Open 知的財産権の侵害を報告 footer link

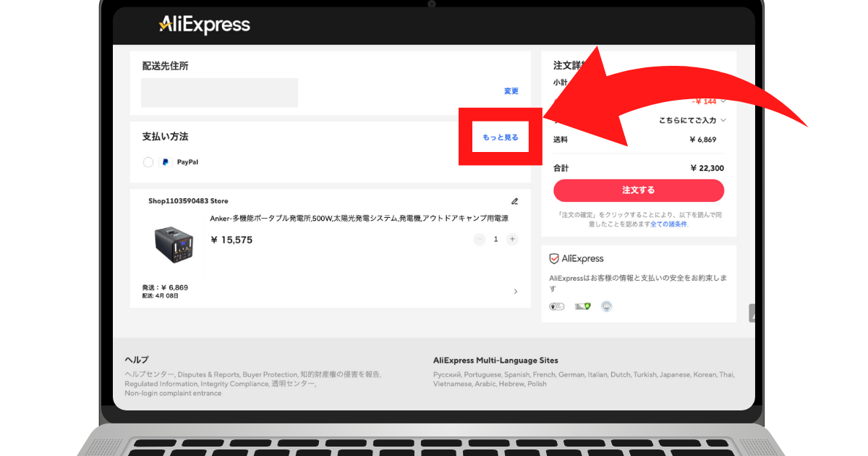341,375
